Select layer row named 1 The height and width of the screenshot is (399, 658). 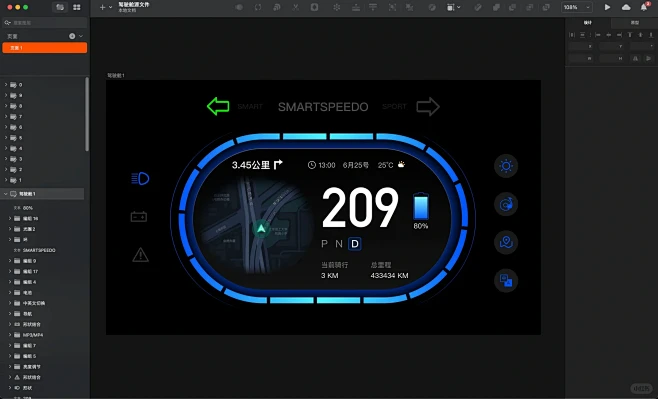click(x=42, y=180)
